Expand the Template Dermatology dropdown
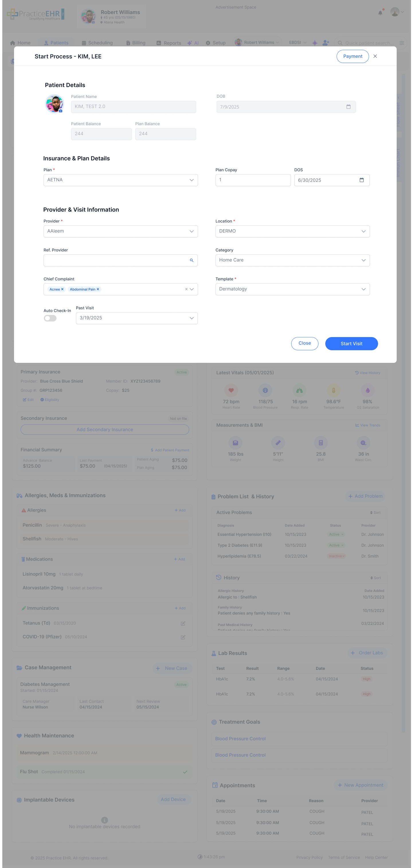 pyautogui.click(x=293, y=289)
